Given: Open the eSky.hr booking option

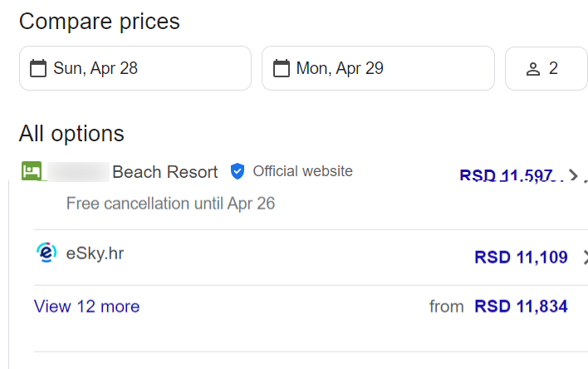Looking at the screenshot, I should (x=95, y=253).
